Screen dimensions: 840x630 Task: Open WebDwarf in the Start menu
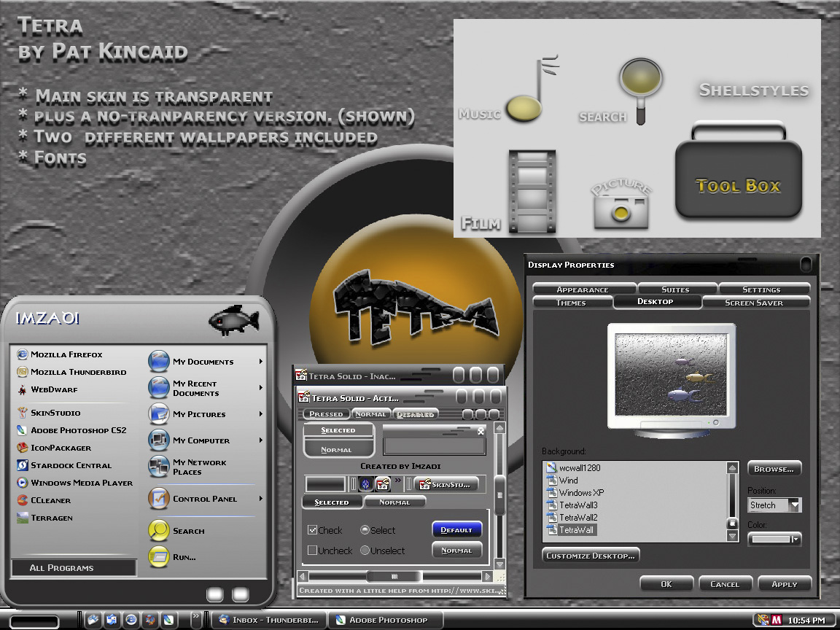coord(47,389)
